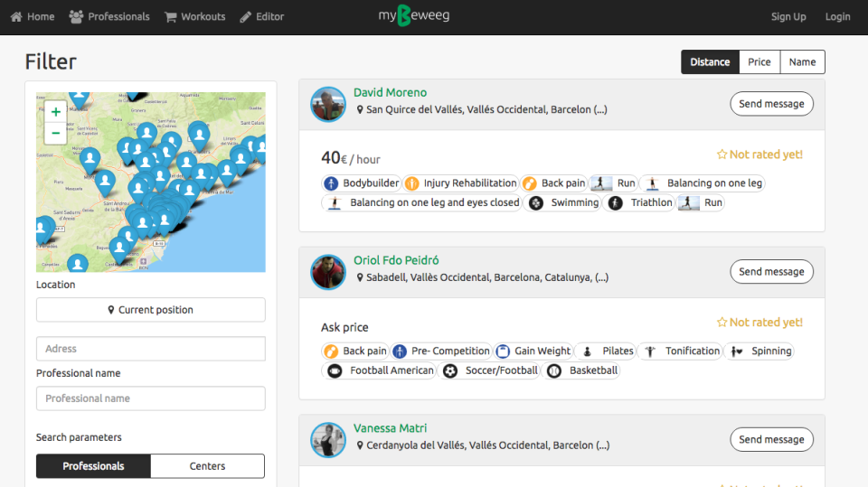Select the Centers search parameter
Viewport: 868px width, 487px height.
tap(208, 466)
